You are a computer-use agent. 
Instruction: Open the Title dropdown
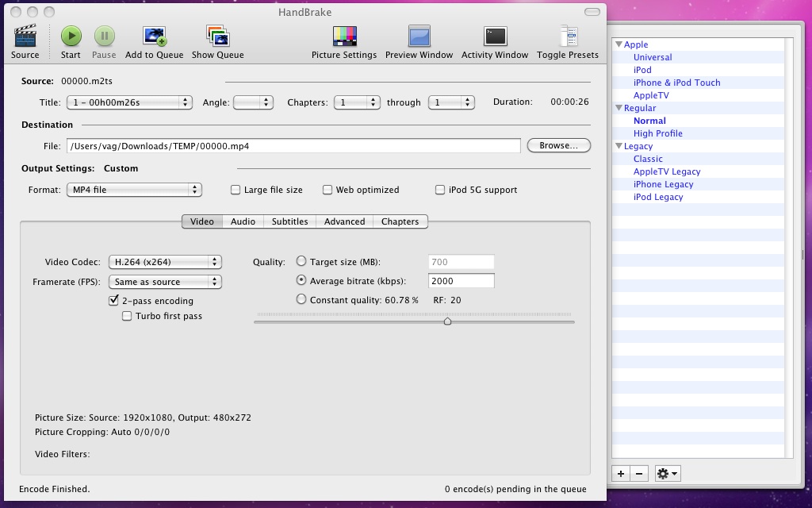click(x=129, y=102)
